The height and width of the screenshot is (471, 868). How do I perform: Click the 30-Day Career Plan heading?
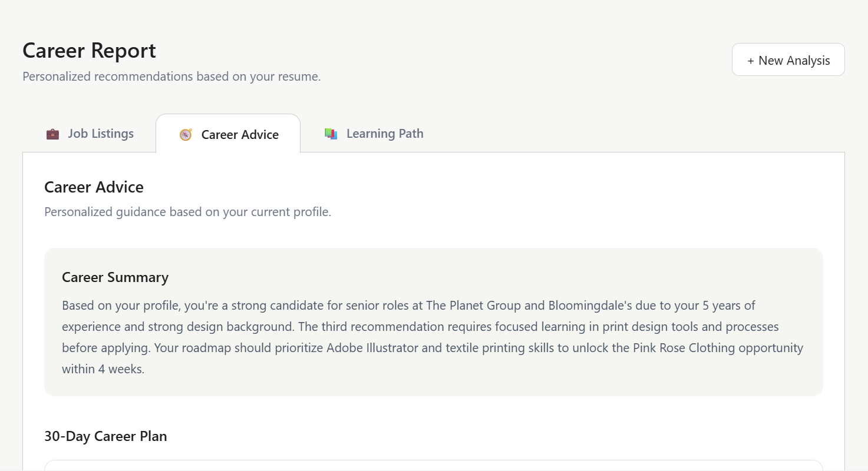coord(105,436)
